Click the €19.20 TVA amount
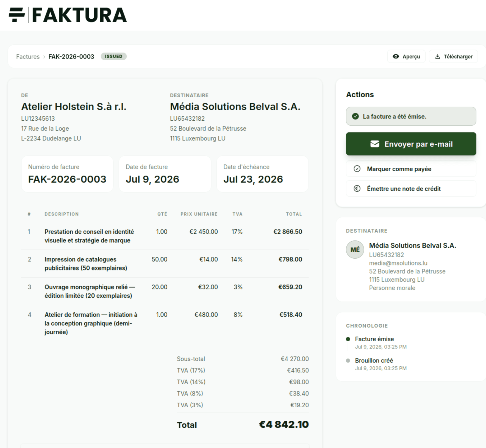This screenshot has height=448, width=486. point(299,405)
